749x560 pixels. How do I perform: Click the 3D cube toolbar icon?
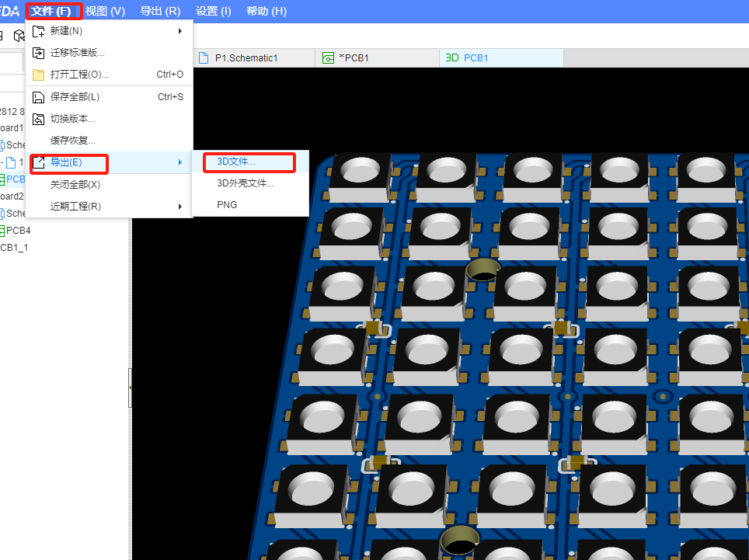point(19,36)
